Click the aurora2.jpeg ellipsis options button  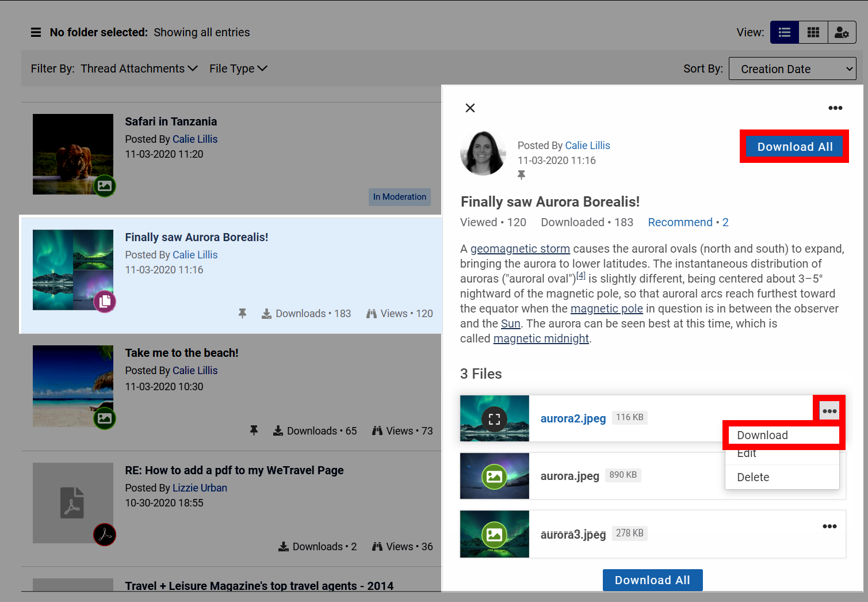tap(829, 410)
